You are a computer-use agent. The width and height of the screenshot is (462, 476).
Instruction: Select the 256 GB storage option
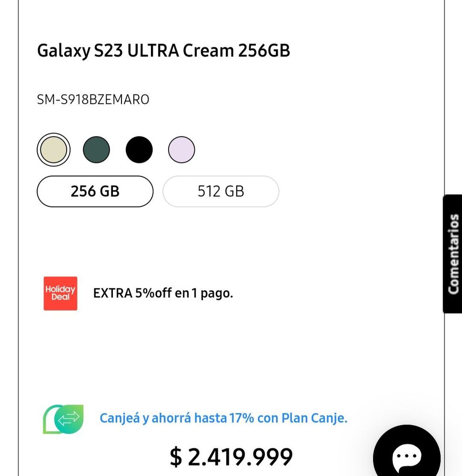click(x=95, y=191)
